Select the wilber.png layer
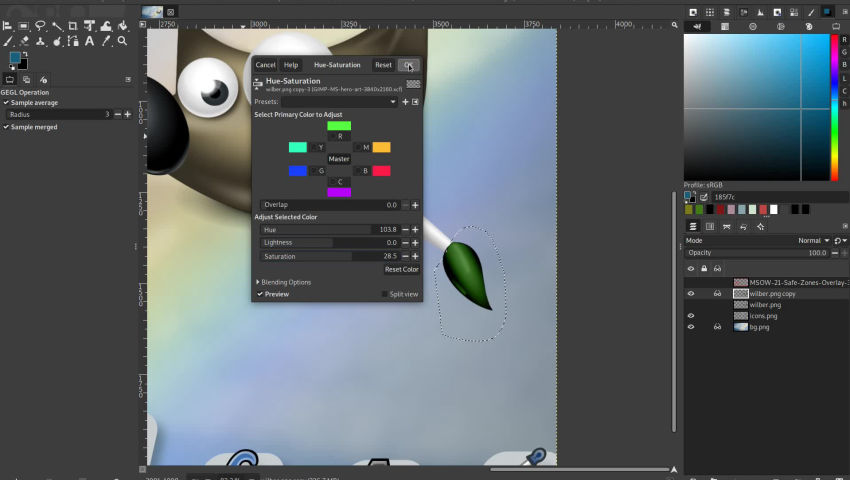The width and height of the screenshot is (850, 480). pos(765,305)
